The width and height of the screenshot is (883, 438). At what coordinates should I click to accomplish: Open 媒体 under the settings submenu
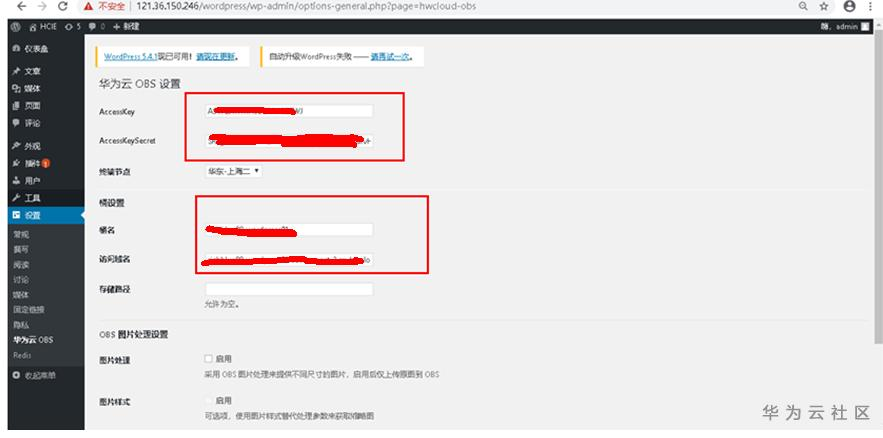pyautogui.click(x=21, y=295)
